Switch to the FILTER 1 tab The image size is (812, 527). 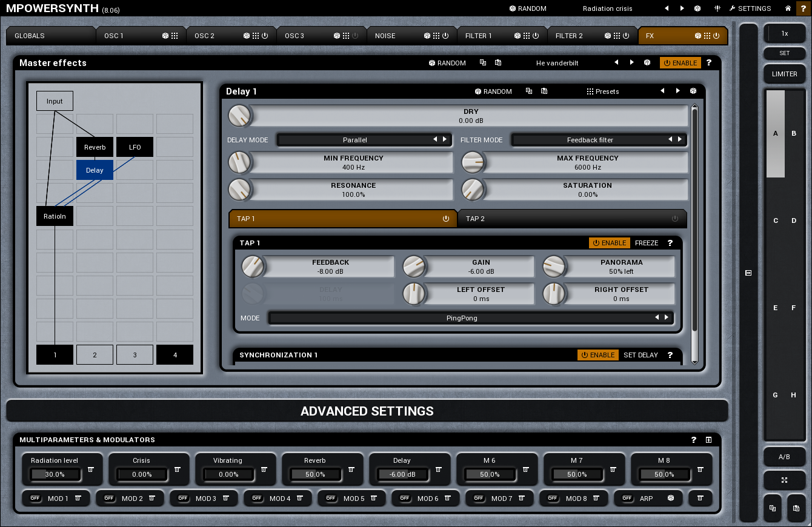(479, 36)
